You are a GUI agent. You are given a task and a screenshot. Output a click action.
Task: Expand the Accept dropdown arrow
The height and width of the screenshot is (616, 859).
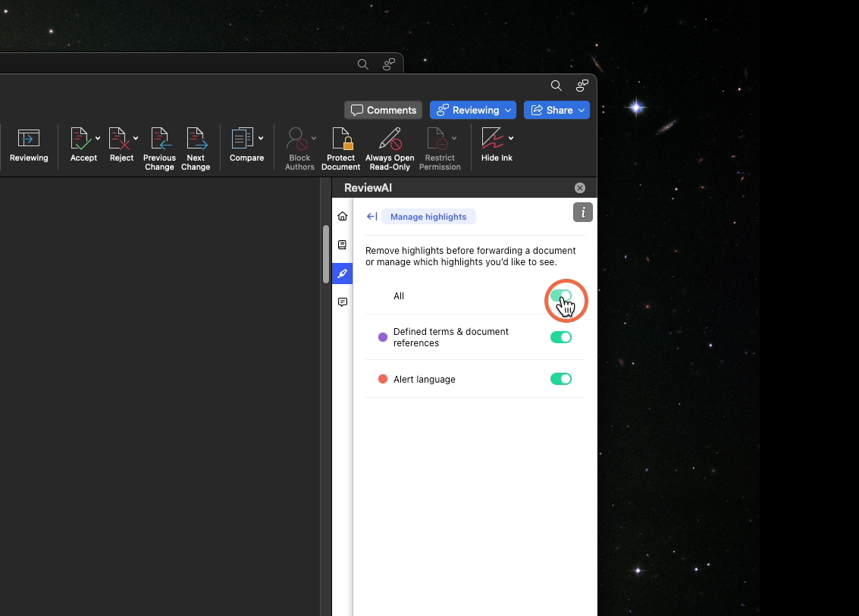(x=98, y=139)
